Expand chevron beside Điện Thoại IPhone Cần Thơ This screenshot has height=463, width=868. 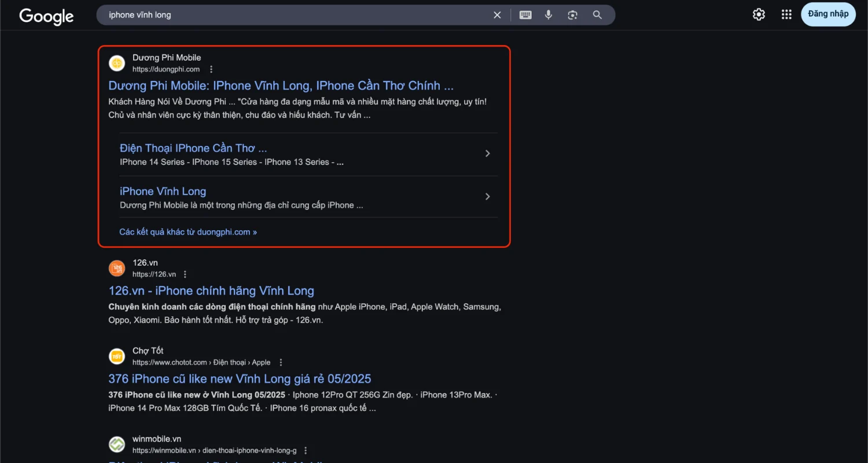(487, 153)
